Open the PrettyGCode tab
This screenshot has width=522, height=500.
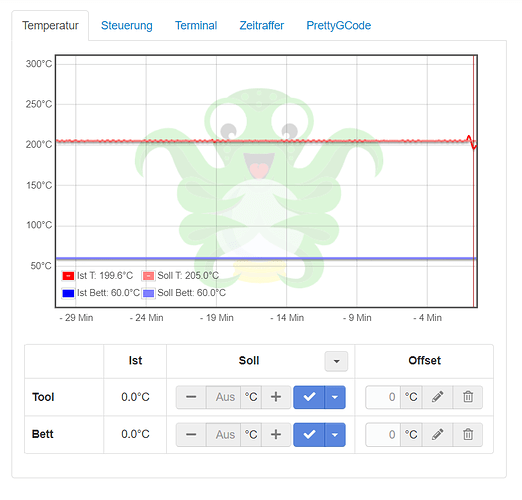tap(339, 25)
